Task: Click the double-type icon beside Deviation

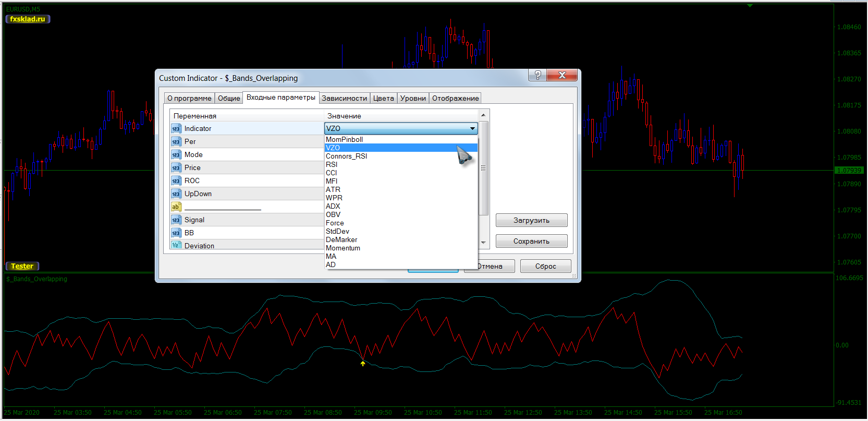Action: (x=176, y=245)
